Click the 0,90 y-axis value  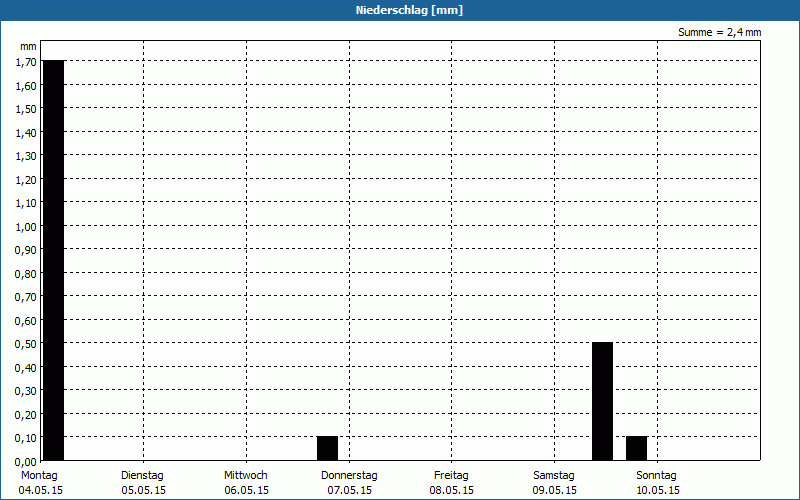(26, 250)
